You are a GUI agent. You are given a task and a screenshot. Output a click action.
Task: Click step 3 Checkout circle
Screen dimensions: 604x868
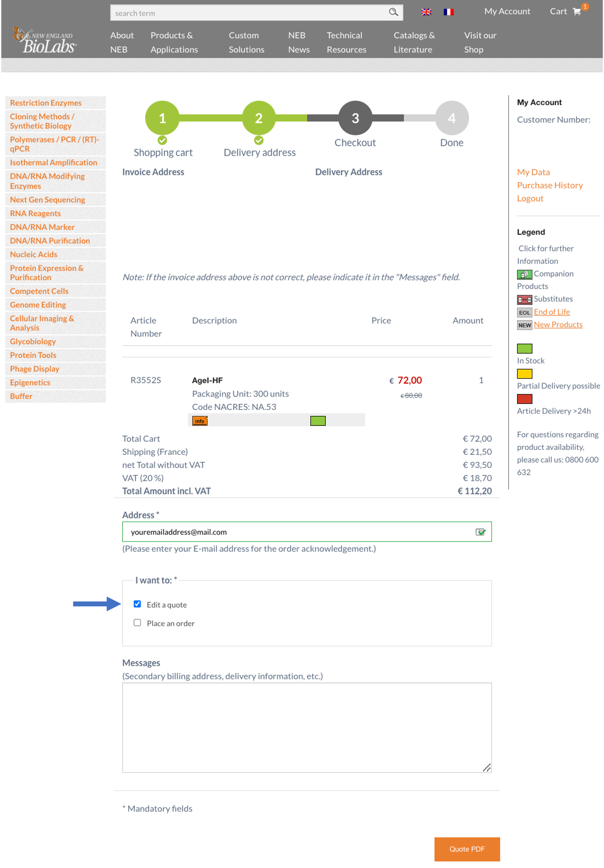point(355,118)
